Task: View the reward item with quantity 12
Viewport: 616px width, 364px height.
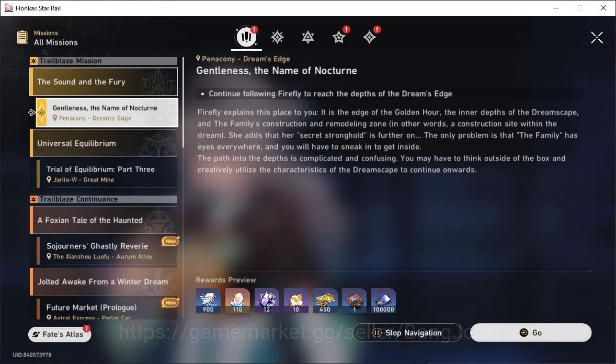Action: click(267, 301)
